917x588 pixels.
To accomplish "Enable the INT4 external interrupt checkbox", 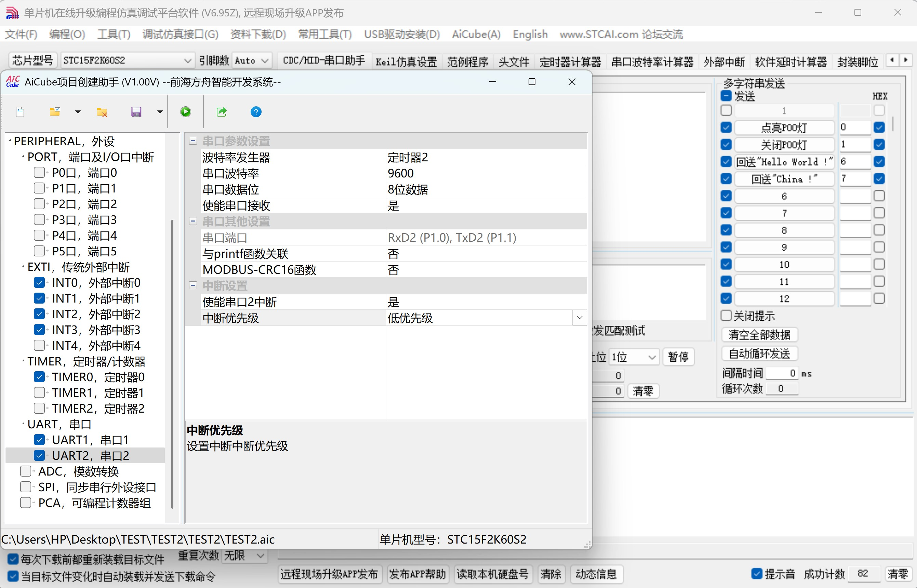I will [x=39, y=346].
